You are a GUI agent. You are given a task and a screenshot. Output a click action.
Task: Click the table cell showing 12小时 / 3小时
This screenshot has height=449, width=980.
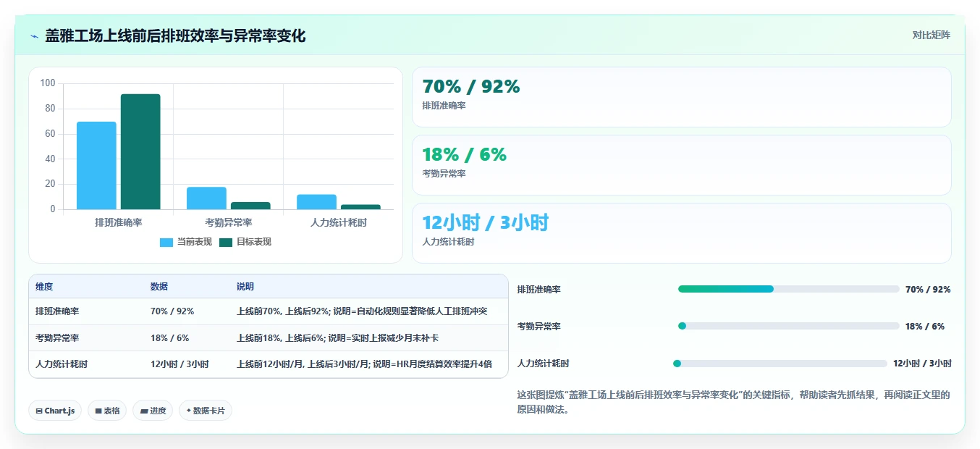(x=179, y=364)
